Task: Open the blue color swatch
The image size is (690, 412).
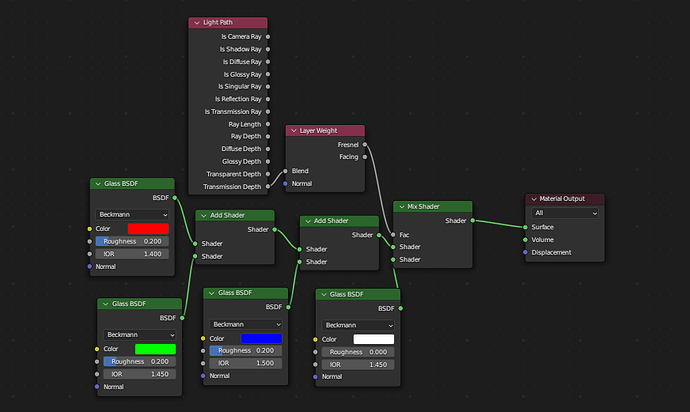Action: pos(261,338)
